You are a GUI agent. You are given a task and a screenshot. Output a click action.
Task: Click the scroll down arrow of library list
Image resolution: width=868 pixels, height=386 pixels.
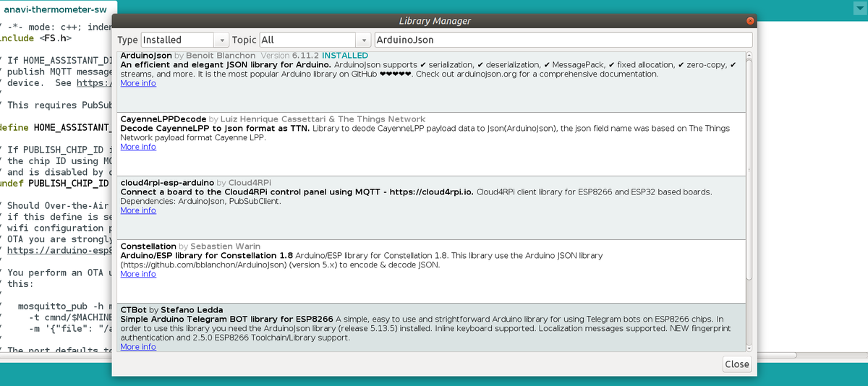pos(749,348)
